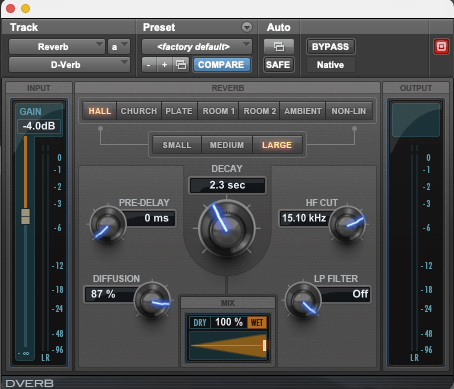Select the CHURCH algorithm tab
Image resolution: width=454 pixels, height=389 pixels.
[x=139, y=111]
